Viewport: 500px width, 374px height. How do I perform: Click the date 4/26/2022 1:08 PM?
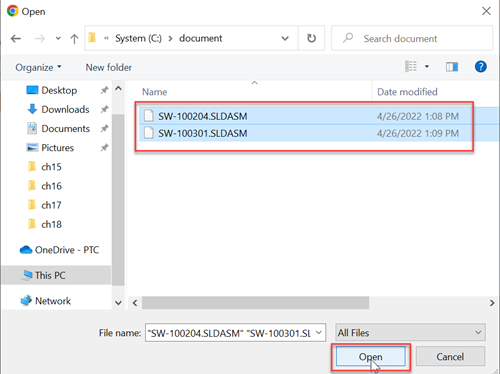coord(418,116)
